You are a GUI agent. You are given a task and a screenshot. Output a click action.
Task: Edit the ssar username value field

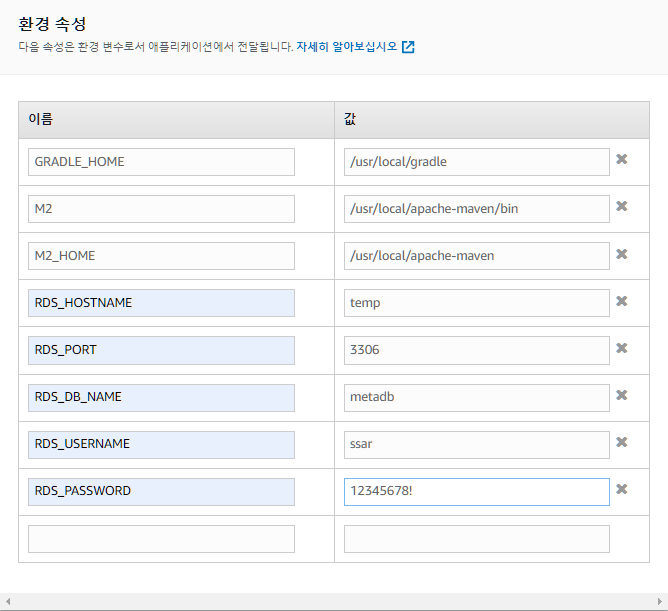[477, 445]
